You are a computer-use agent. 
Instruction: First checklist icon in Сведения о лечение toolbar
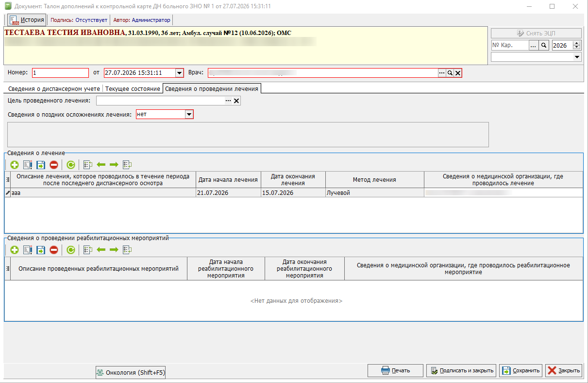tap(88, 165)
